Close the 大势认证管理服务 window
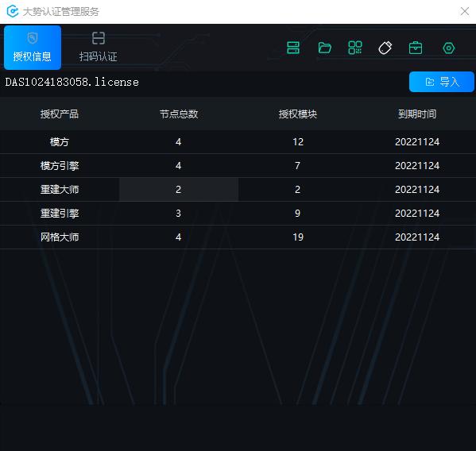The image size is (476, 451). click(x=464, y=12)
